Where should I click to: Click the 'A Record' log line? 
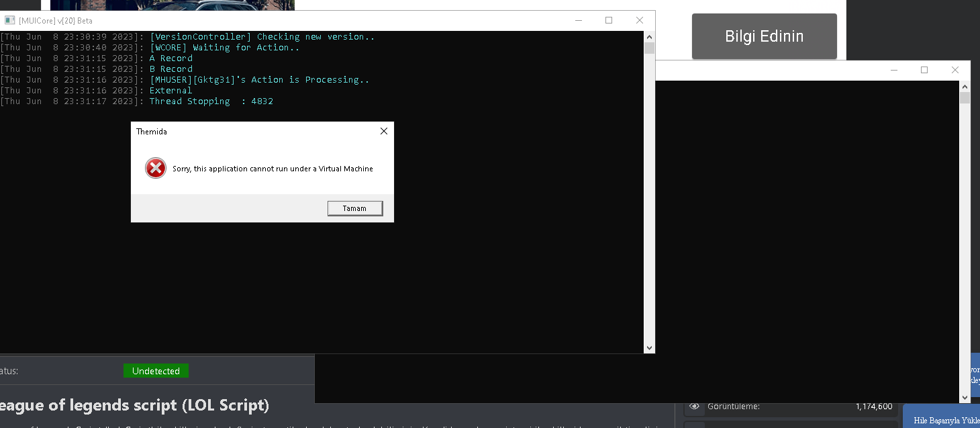tap(97, 58)
